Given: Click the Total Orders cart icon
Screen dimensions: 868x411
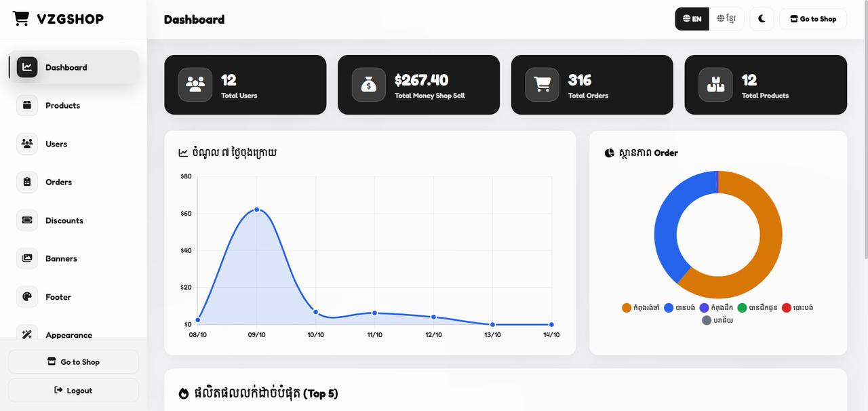Looking at the screenshot, I should [542, 85].
